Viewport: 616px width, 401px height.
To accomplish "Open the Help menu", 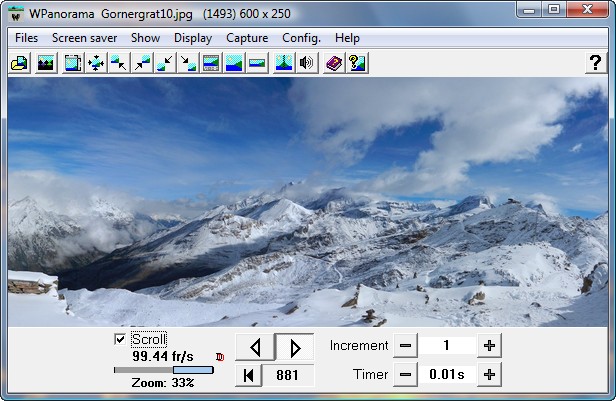I will tap(347, 38).
